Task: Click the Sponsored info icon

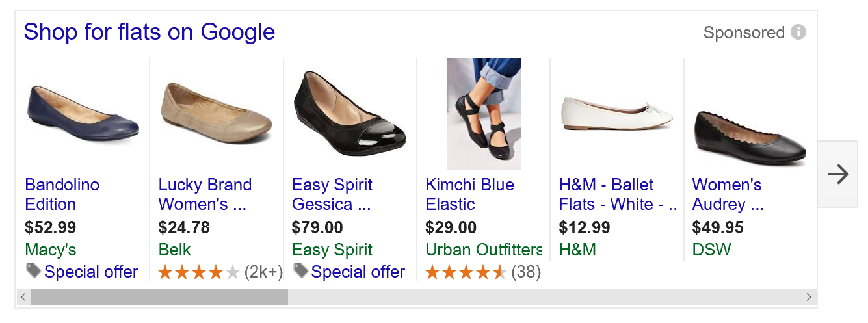Action: coord(798,32)
